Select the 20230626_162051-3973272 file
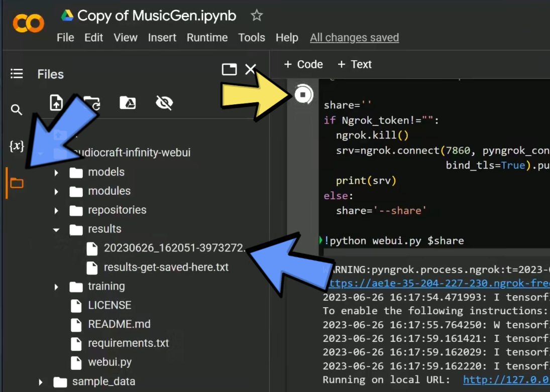The width and height of the screenshot is (550, 392). [174, 248]
